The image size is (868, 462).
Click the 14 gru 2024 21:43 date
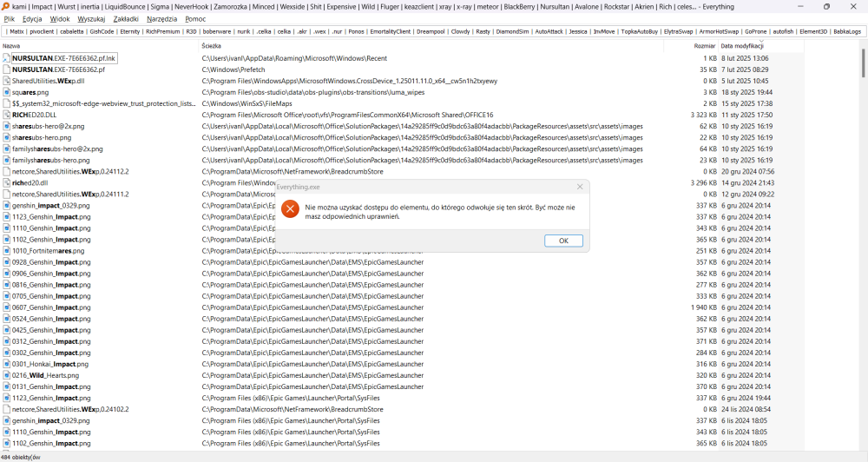[748, 183]
